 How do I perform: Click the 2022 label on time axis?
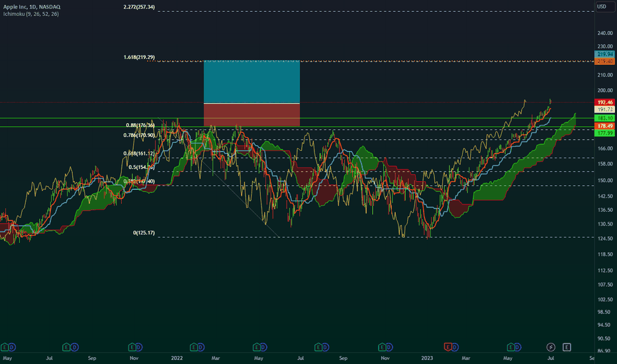(x=177, y=358)
